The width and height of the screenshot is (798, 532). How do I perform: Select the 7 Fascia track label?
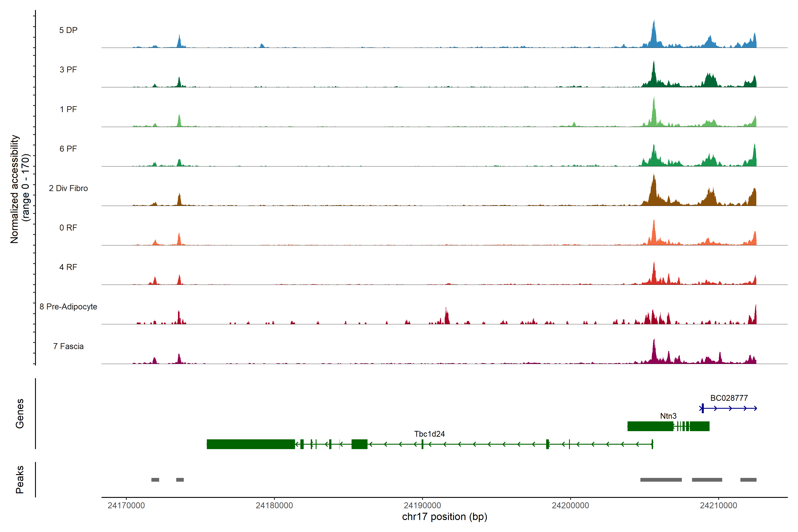click(x=68, y=346)
